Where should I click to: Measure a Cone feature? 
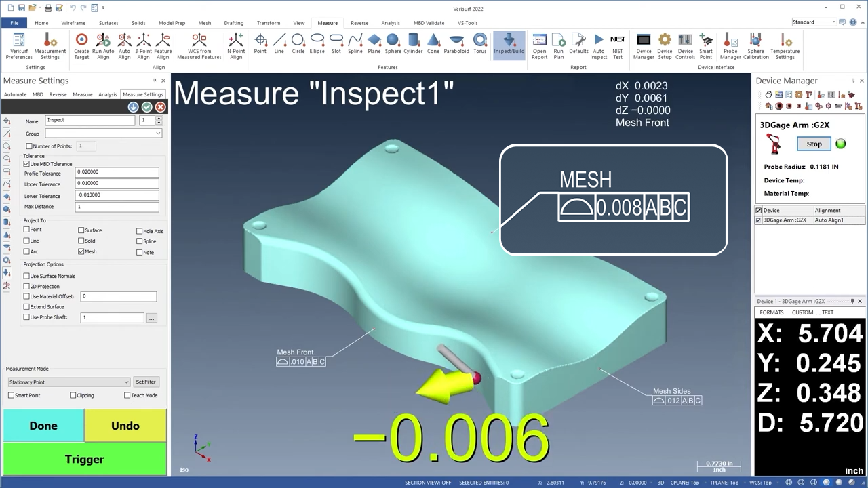(x=433, y=43)
